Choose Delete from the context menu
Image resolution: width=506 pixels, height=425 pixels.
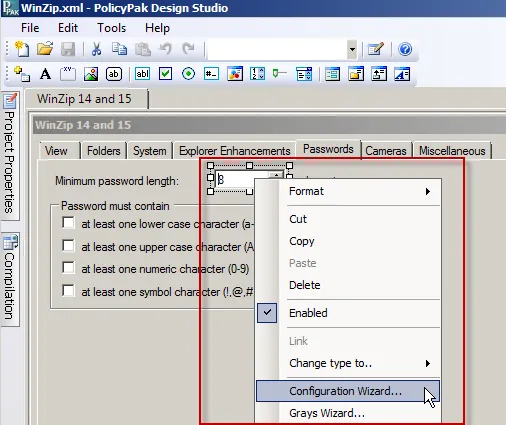click(348, 285)
